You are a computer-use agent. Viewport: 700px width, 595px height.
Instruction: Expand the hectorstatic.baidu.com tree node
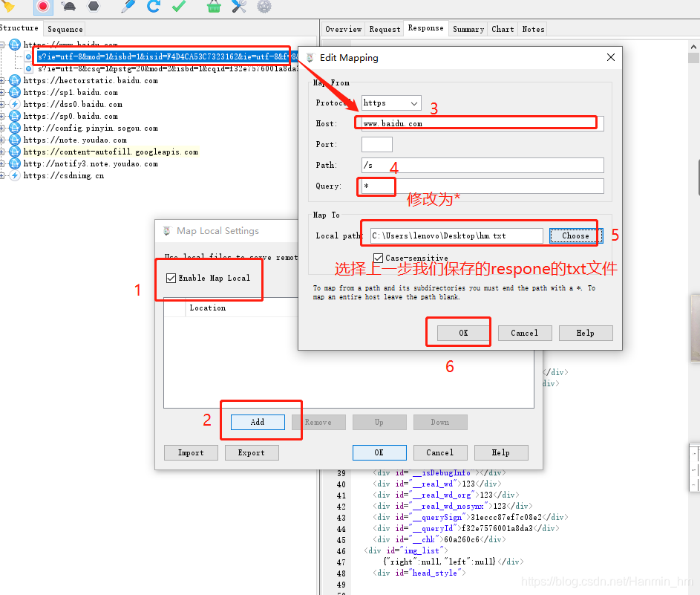pos(2,81)
